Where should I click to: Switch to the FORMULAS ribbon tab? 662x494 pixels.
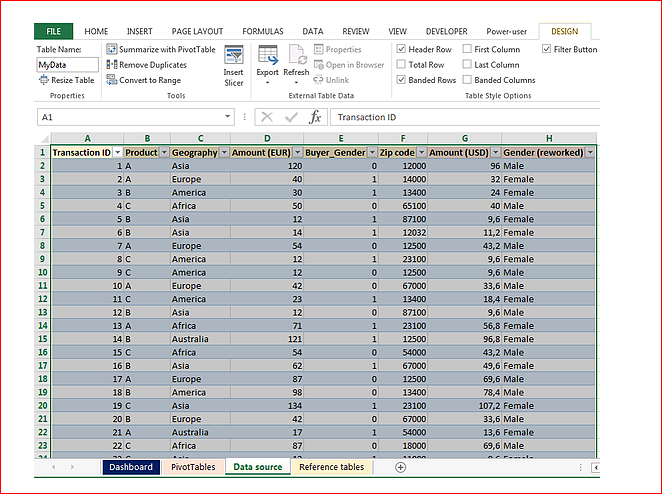pyautogui.click(x=263, y=32)
